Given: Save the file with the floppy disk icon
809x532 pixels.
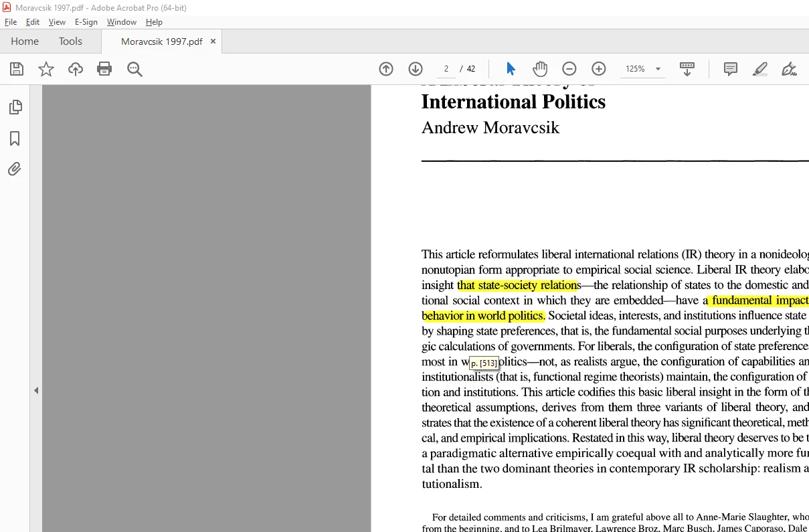Looking at the screenshot, I should pyautogui.click(x=17, y=69).
